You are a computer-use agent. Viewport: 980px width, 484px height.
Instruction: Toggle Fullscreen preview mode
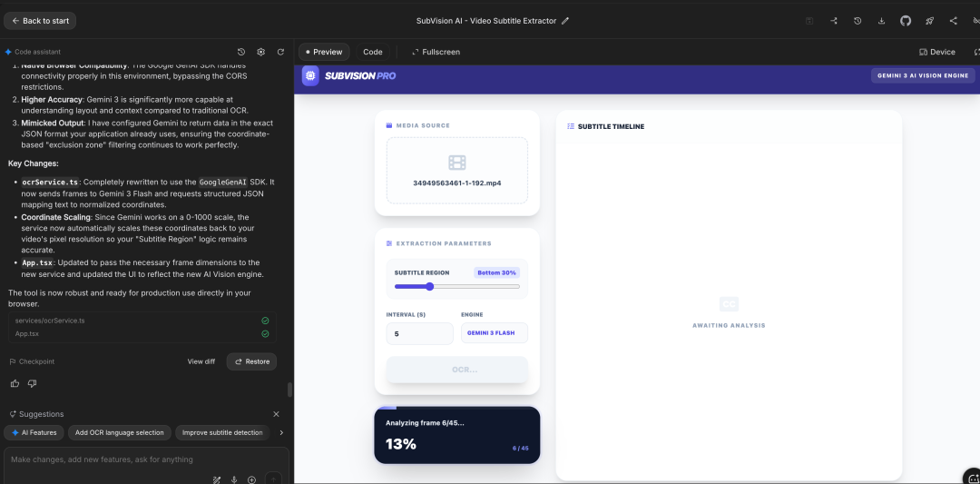click(436, 52)
